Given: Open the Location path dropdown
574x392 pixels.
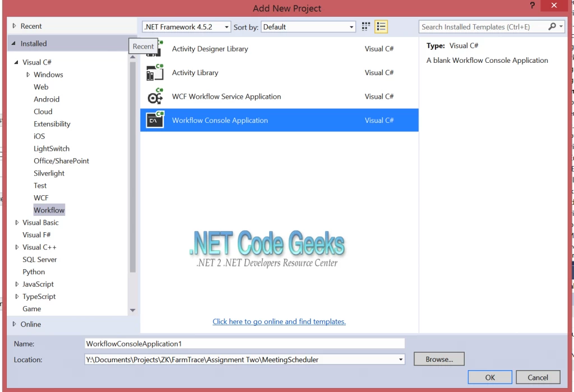Looking at the screenshot, I should click(400, 359).
